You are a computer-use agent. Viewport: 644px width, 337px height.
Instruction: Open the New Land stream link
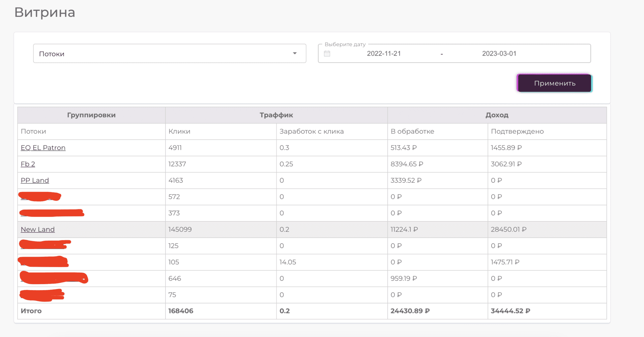coord(38,229)
